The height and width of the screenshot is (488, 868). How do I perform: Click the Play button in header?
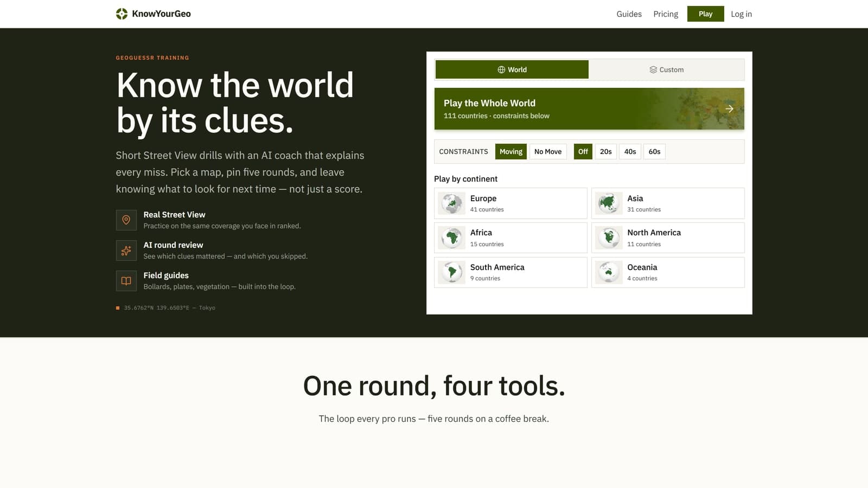click(705, 14)
